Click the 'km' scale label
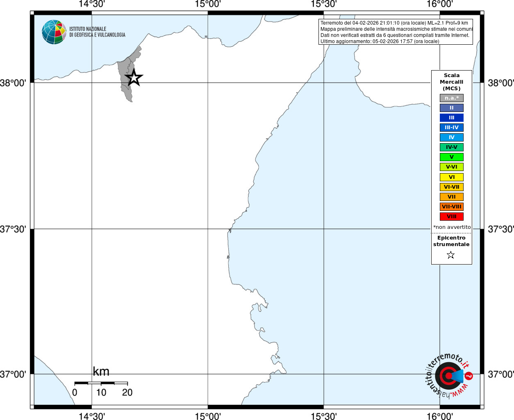Image resolution: width=514 pixels, height=420 pixels. point(101,372)
